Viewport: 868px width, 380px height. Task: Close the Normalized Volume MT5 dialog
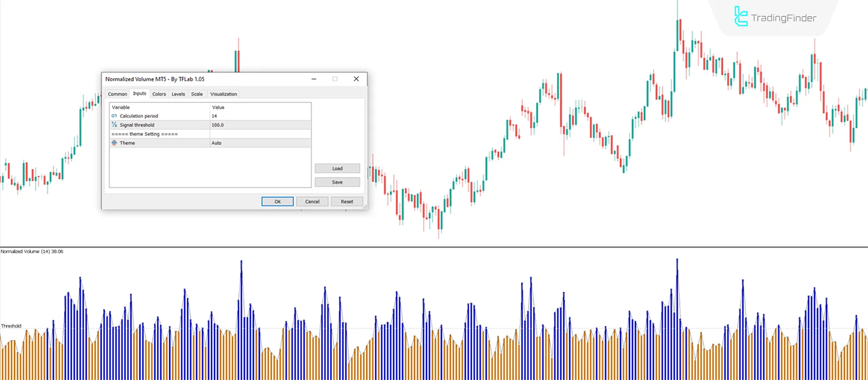[356, 79]
